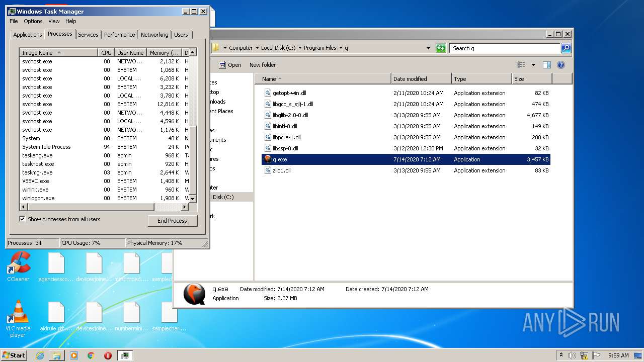Screen dimensions: 644x362
Task: Click the Action Center flag tray icon
Action: pyautogui.click(x=596, y=355)
